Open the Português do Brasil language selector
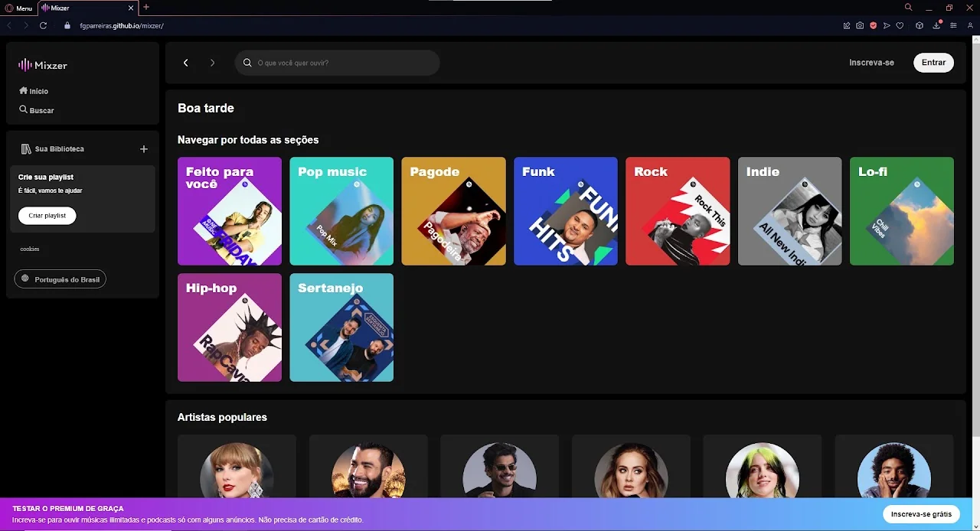Image resolution: width=980 pixels, height=531 pixels. (x=60, y=279)
